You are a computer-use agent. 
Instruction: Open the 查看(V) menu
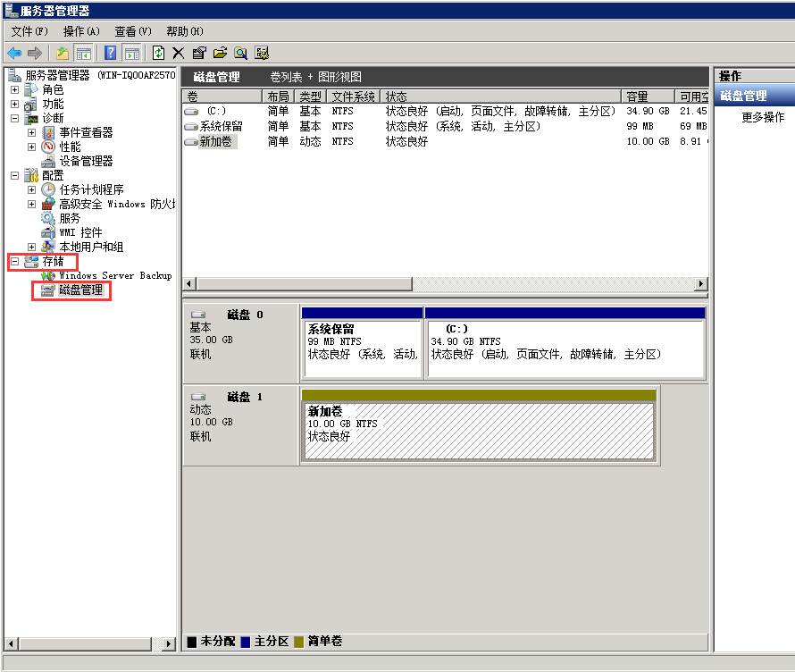tap(132, 31)
